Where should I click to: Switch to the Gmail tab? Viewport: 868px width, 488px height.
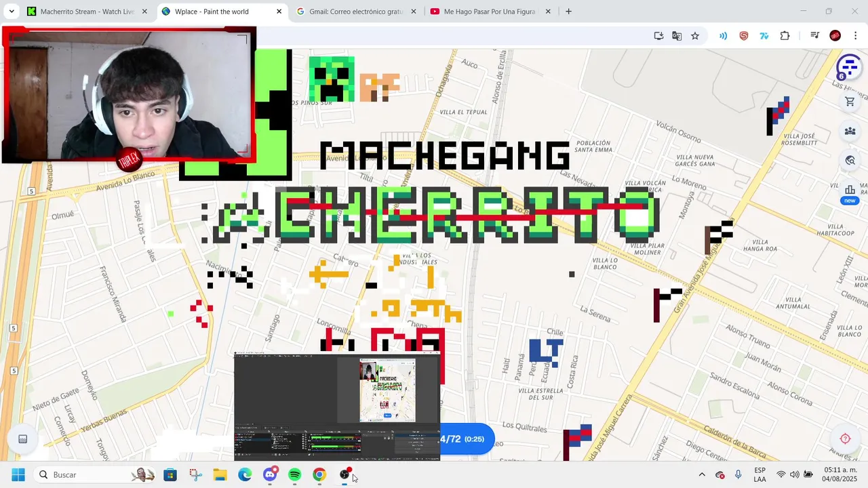pyautogui.click(x=355, y=12)
